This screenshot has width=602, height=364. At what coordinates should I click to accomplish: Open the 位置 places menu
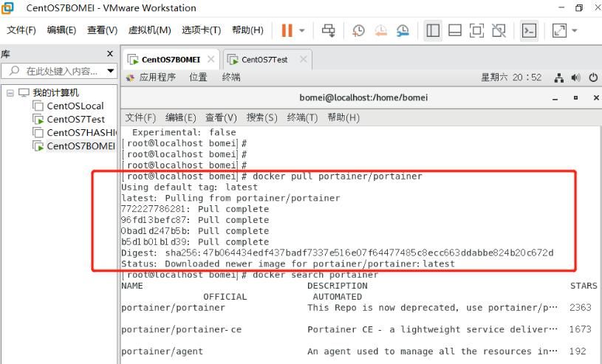click(x=198, y=78)
